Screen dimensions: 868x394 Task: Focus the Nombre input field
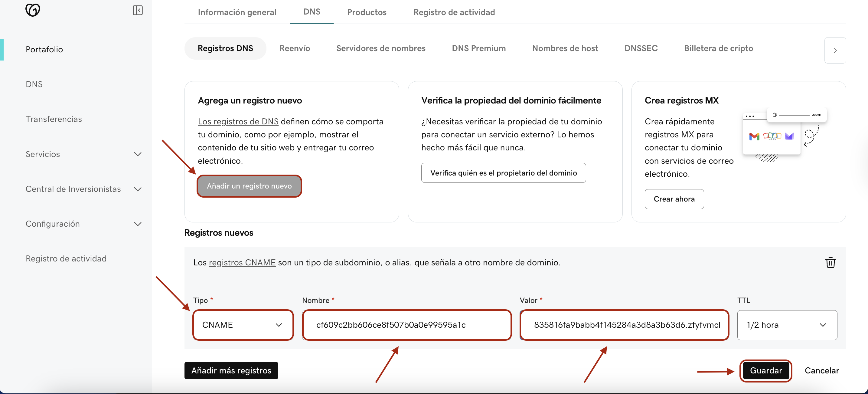click(407, 325)
